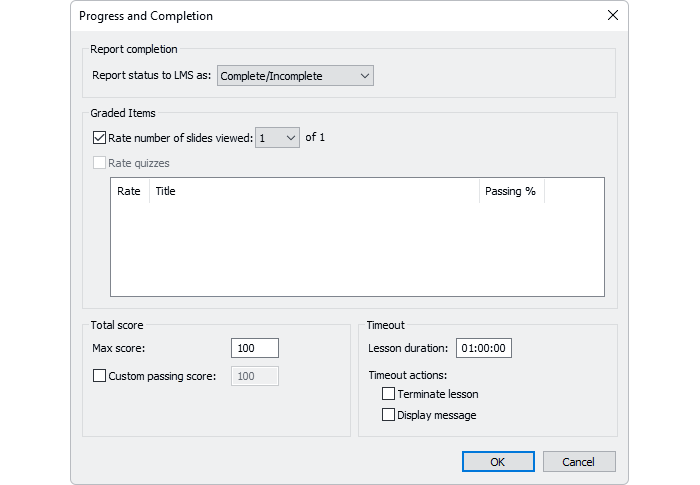The width and height of the screenshot is (700, 485).
Task: Check Display message timeout action
Action: (x=388, y=415)
